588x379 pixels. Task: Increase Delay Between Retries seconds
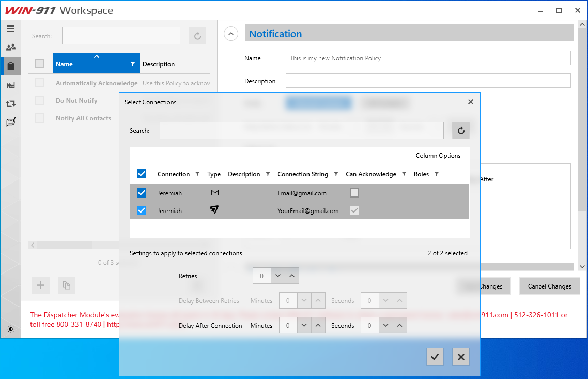[x=400, y=300]
